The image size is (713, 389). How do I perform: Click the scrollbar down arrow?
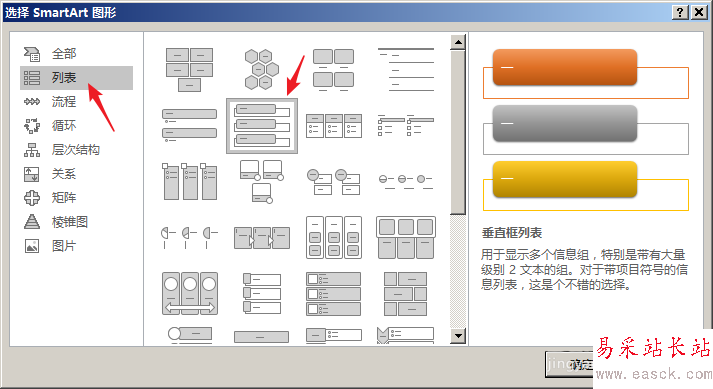[x=458, y=336]
